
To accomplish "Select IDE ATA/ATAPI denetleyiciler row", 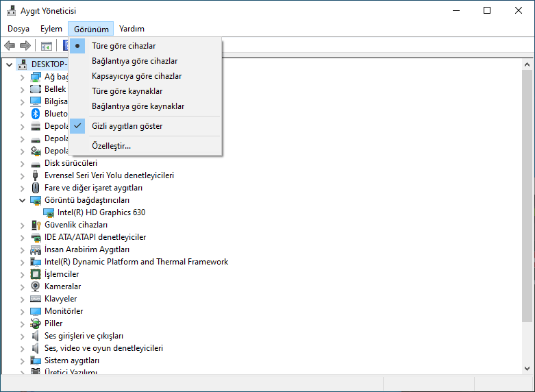I will (95, 237).
